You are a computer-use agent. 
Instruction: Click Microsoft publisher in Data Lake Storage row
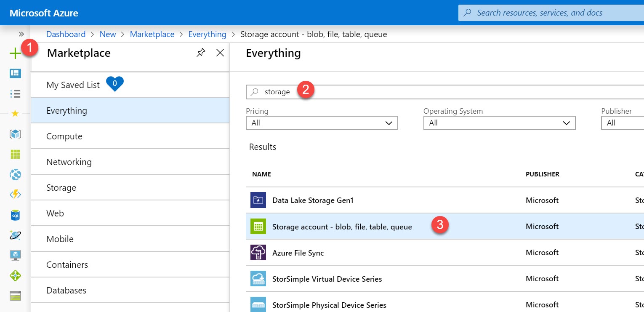pyautogui.click(x=542, y=200)
